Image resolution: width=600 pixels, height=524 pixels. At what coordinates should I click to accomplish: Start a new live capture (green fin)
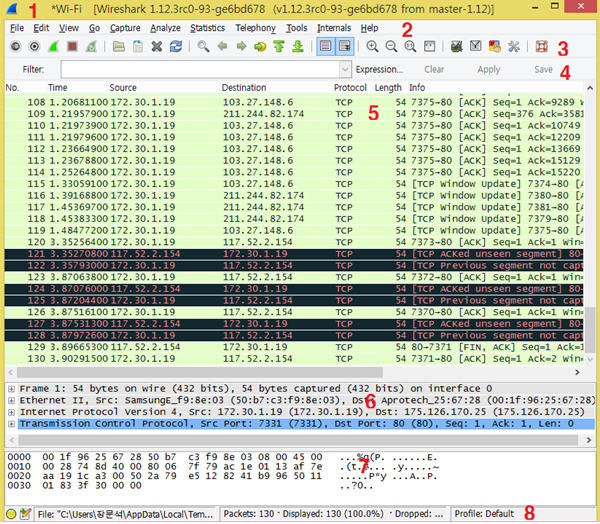pyautogui.click(x=53, y=47)
